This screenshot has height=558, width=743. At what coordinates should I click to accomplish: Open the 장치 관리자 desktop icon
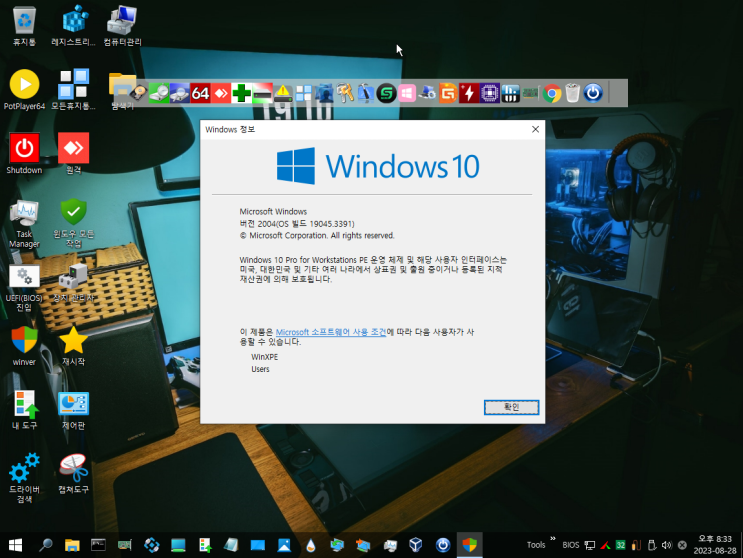pyautogui.click(x=73, y=283)
